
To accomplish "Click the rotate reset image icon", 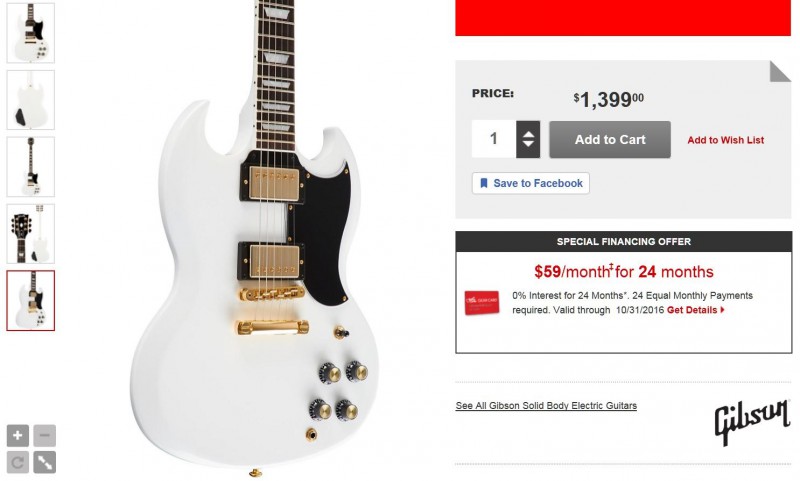I will 17,462.
